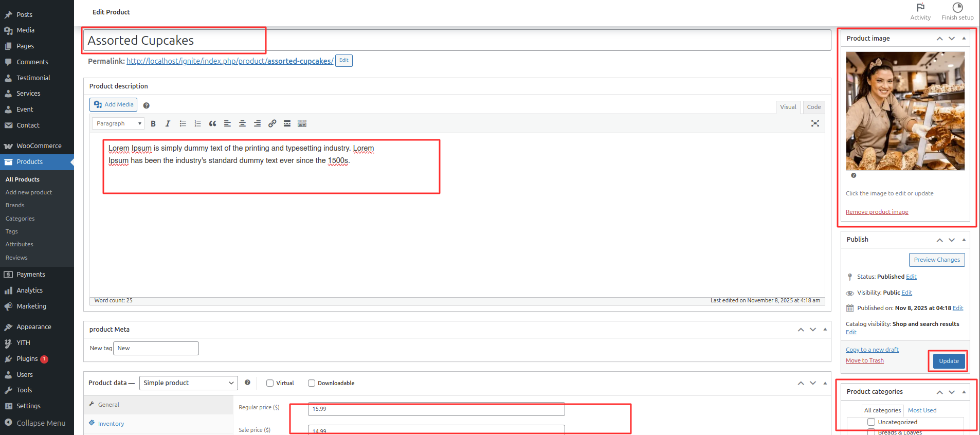Switch to the Code editor tab
This screenshot has height=435, width=980.
(x=813, y=107)
